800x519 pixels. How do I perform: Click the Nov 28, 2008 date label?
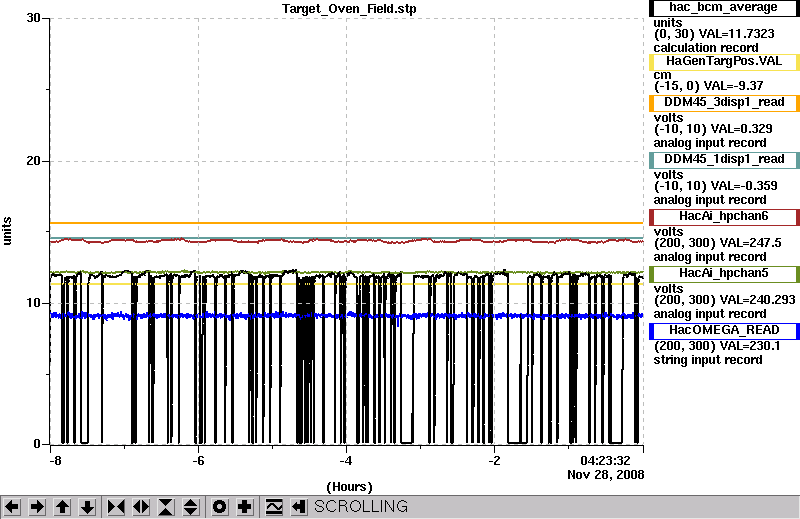click(606, 475)
